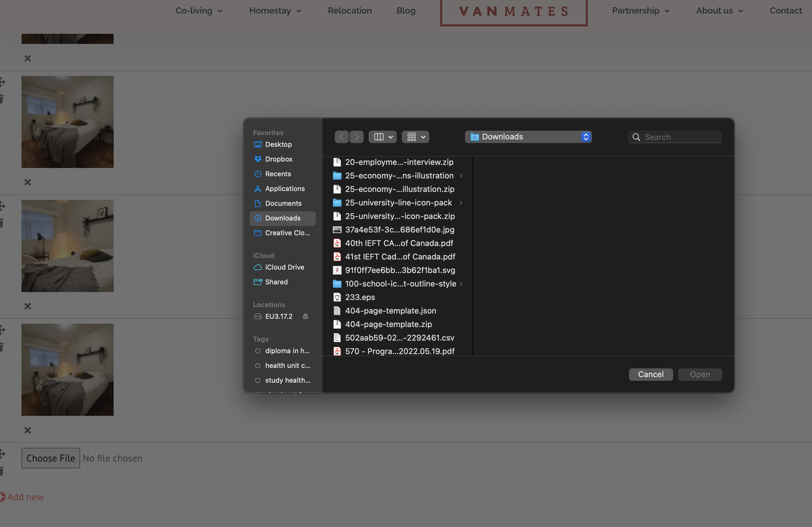Screen dimensions: 812x527
Task: Expand the 25-university-line-icon-pack folder chevron
Action: click(461, 203)
